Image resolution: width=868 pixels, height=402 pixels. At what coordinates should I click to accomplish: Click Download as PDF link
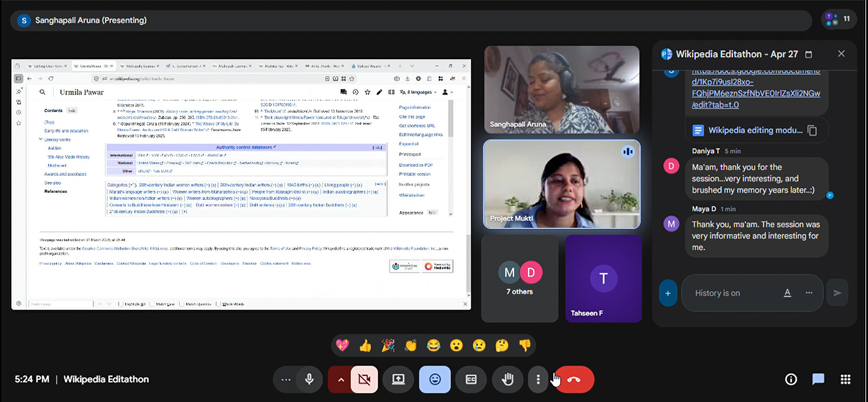[x=416, y=165]
